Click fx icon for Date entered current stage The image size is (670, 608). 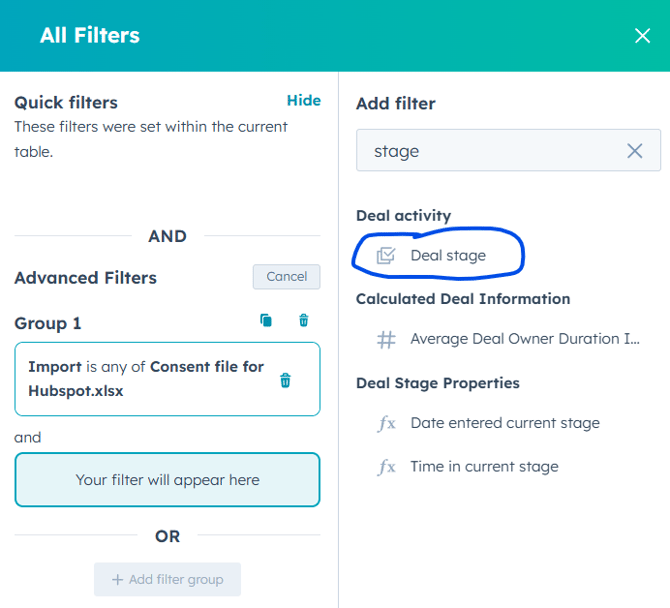[386, 423]
